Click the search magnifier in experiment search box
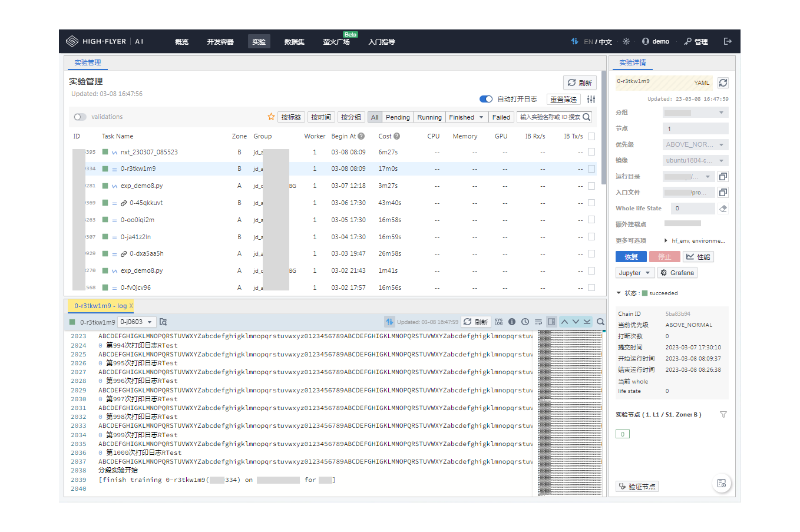800x532 pixels. [x=587, y=117]
